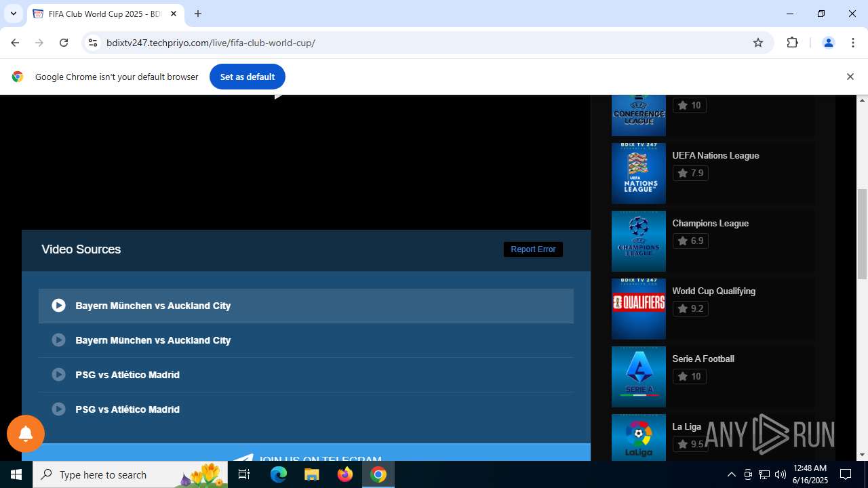Play the first PSG vs Atlético Madrid source
868x488 pixels.
(x=306, y=375)
